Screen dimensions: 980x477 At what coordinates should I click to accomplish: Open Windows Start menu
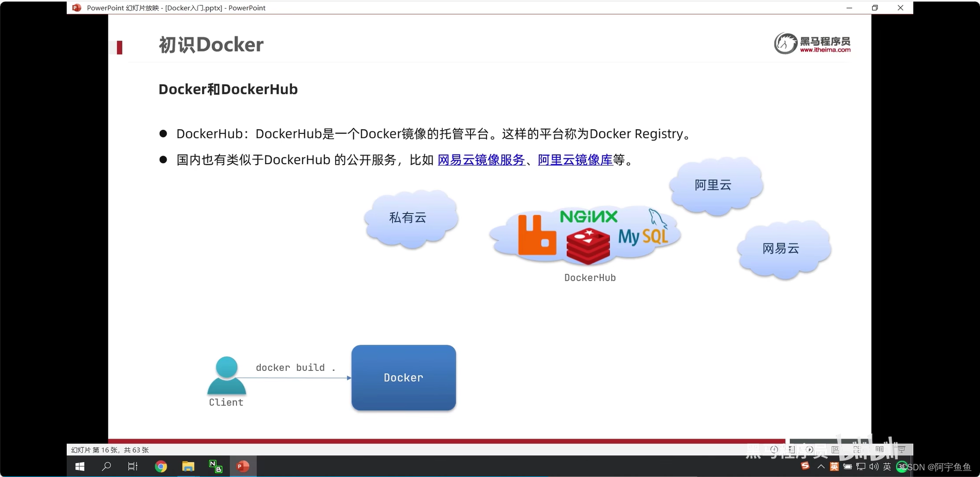[x=80, y=467]
